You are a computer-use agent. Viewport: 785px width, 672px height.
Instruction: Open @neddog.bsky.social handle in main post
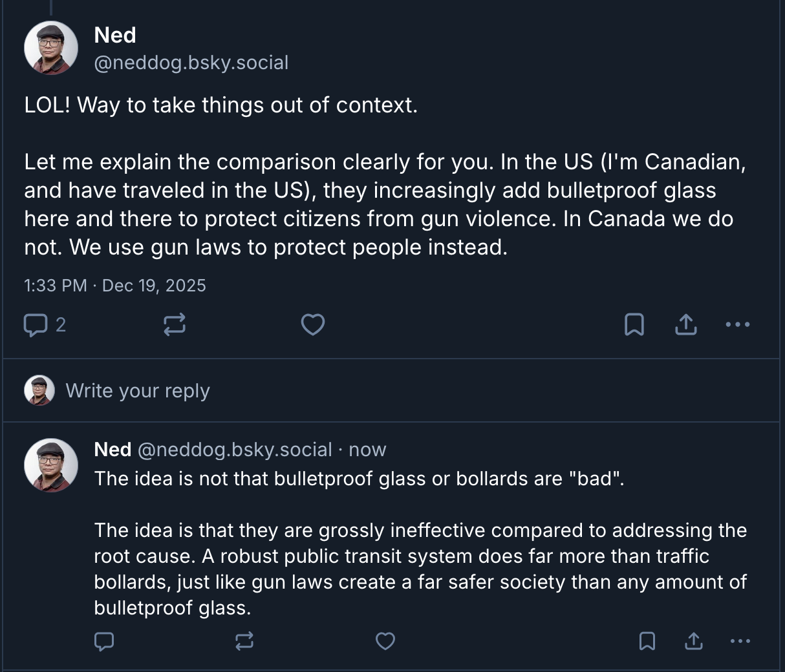click(x=191, y=63)
